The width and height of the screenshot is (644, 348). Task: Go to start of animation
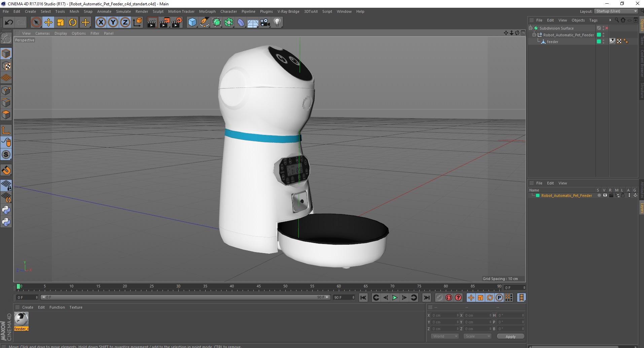pos(363,298)
